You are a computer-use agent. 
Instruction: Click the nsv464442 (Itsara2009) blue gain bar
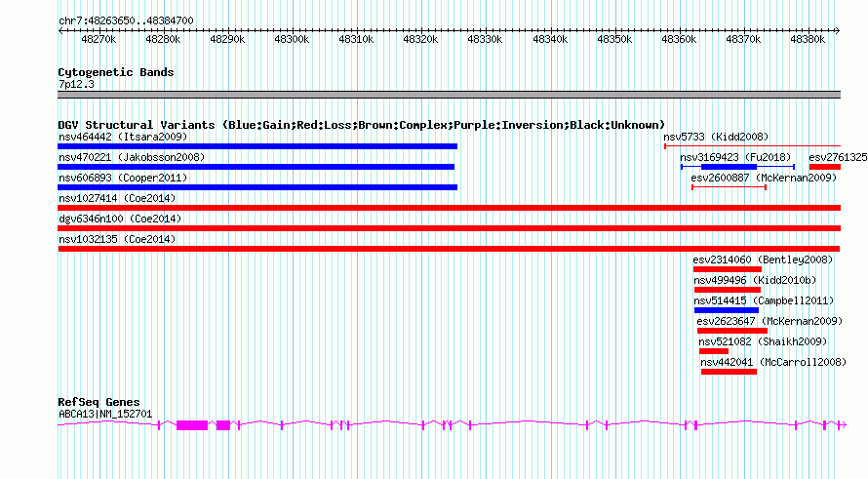257,146
